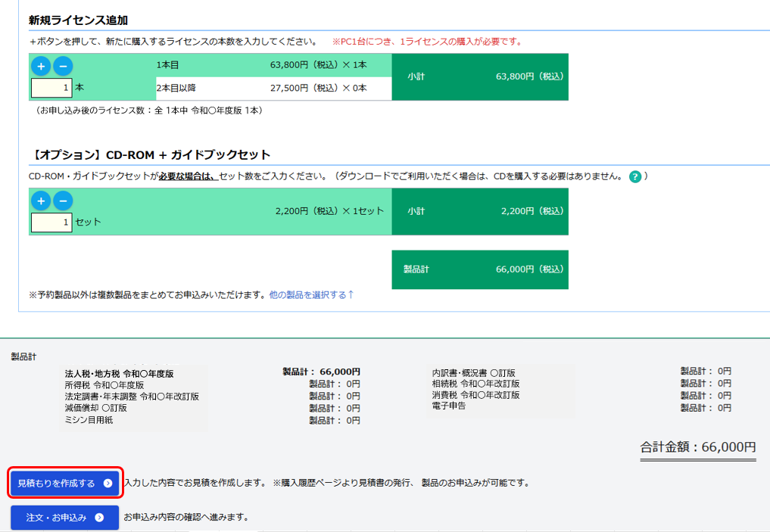Click the CD-ROM 小計 2,200円 box
The height and width of the screenshot is (532, 770).
click(x=480, y=212)
